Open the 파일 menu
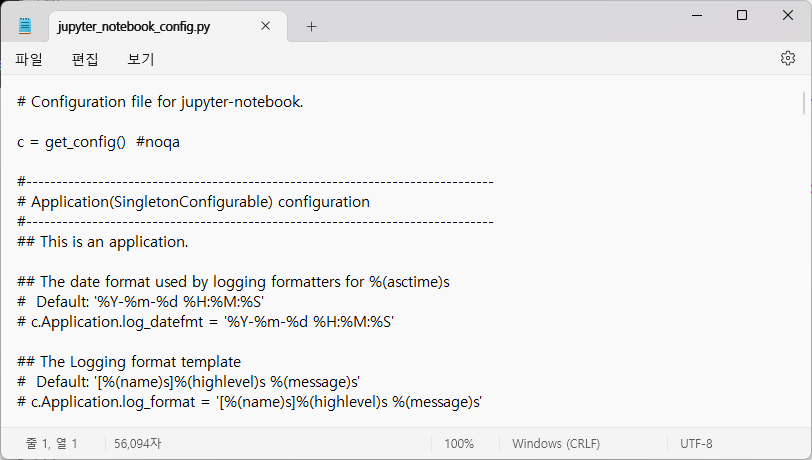Viewport: 812px width, 460px height. point(28,59)
